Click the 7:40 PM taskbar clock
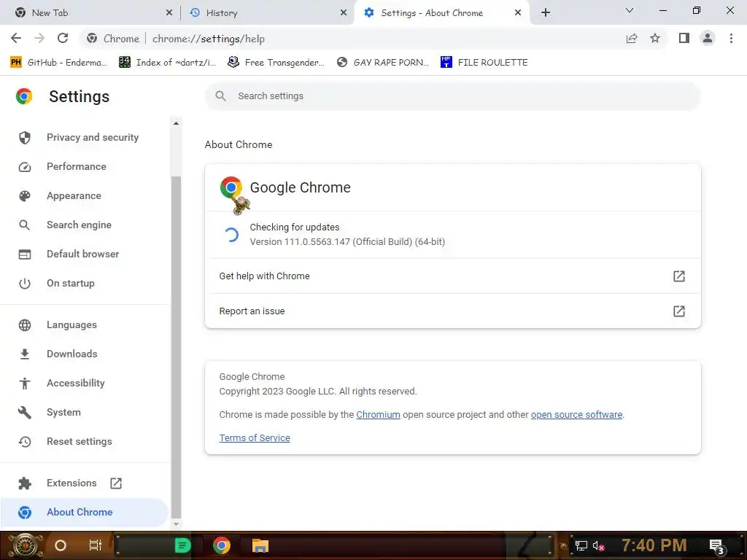Screen dimensions: 747x560 point(654,545)
